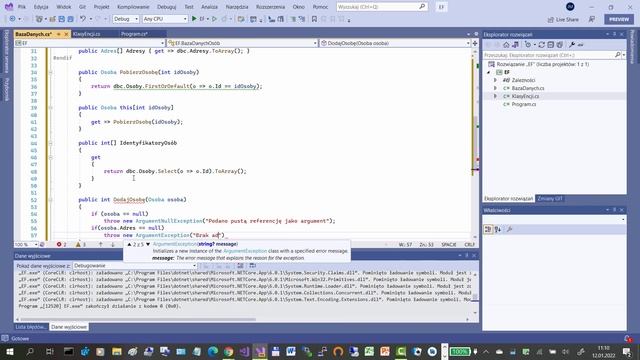Switch to the Zmiany GIT tab
The height and width of the screenshot is (360, 640).
550,199
